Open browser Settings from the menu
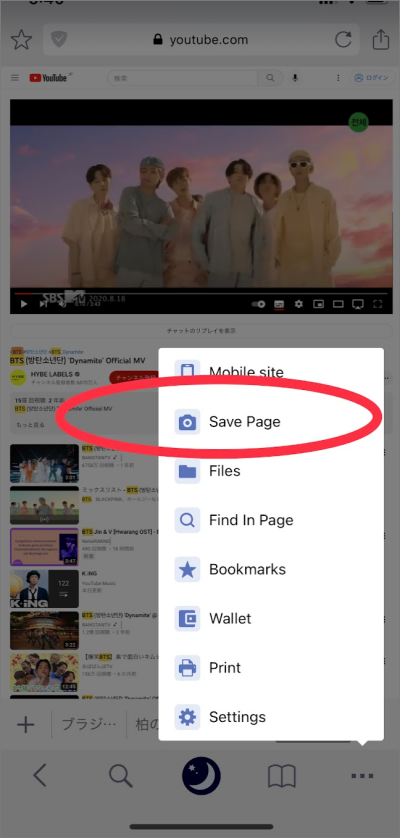Viewport: 400px width, 838px height. (x=271, y=717)
